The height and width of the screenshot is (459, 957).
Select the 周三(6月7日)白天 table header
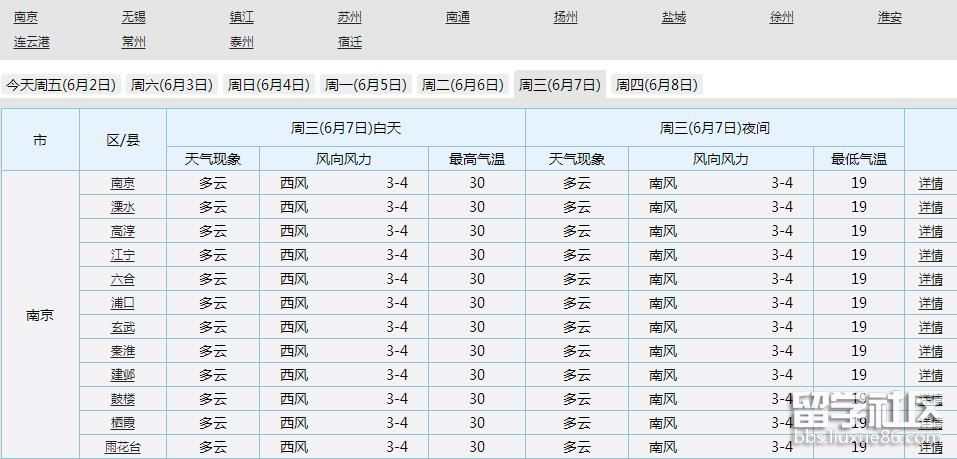click(x=346, y=128)
